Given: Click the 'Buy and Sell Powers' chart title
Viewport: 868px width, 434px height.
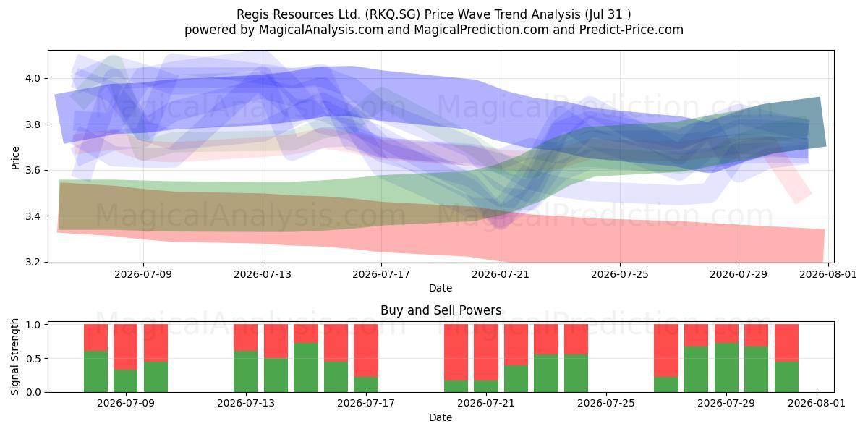Looking at the screenshot, I should pyautogui.click(x=441, y=310).
